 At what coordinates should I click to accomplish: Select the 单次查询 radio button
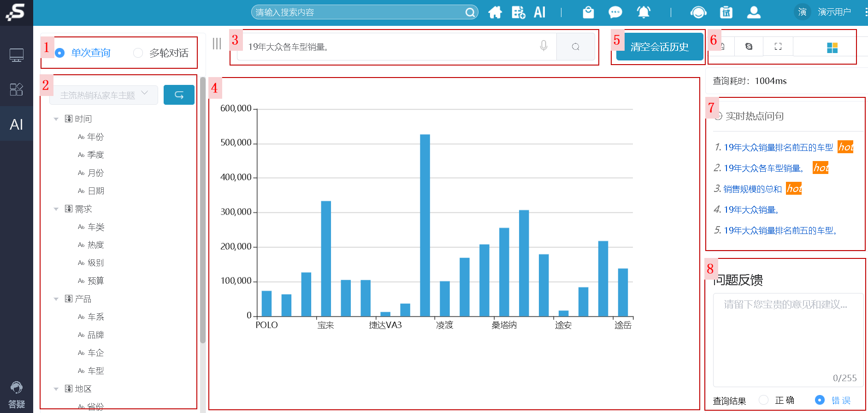click(60, 53)
